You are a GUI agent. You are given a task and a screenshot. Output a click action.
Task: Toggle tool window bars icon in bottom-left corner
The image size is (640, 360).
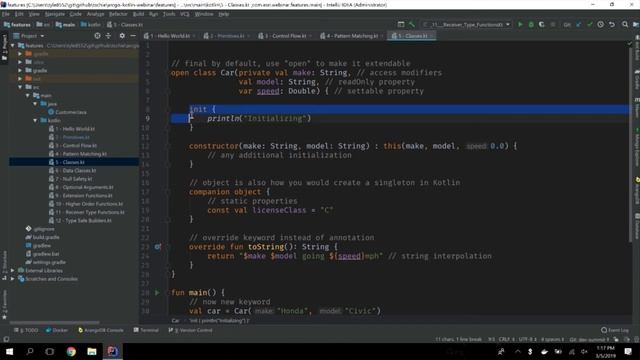[6, 339]
